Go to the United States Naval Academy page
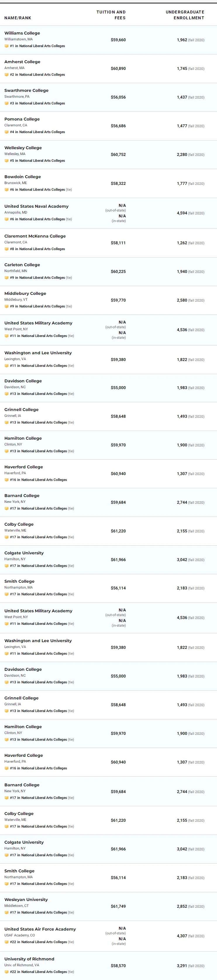 tap(37, 206)
